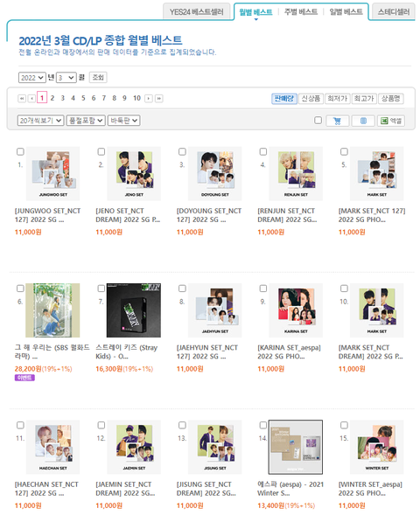
Task: Select the KARINA SET item checkbox
Action: 263,289
